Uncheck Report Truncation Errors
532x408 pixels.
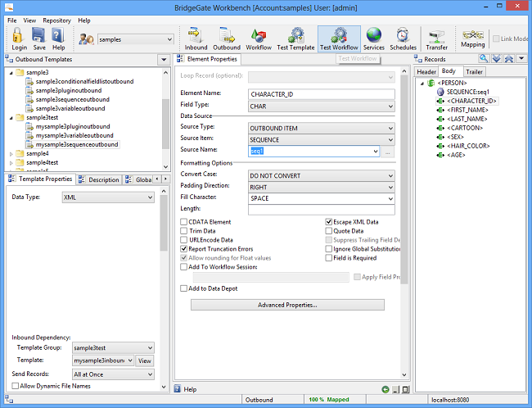point(183,249)
